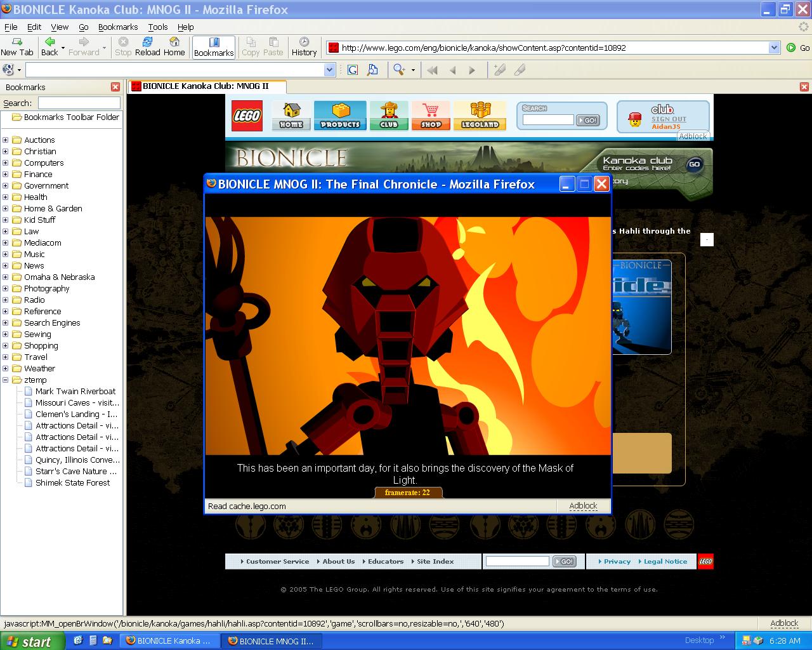Open the CLUB minifigure icon

point(389,116)
